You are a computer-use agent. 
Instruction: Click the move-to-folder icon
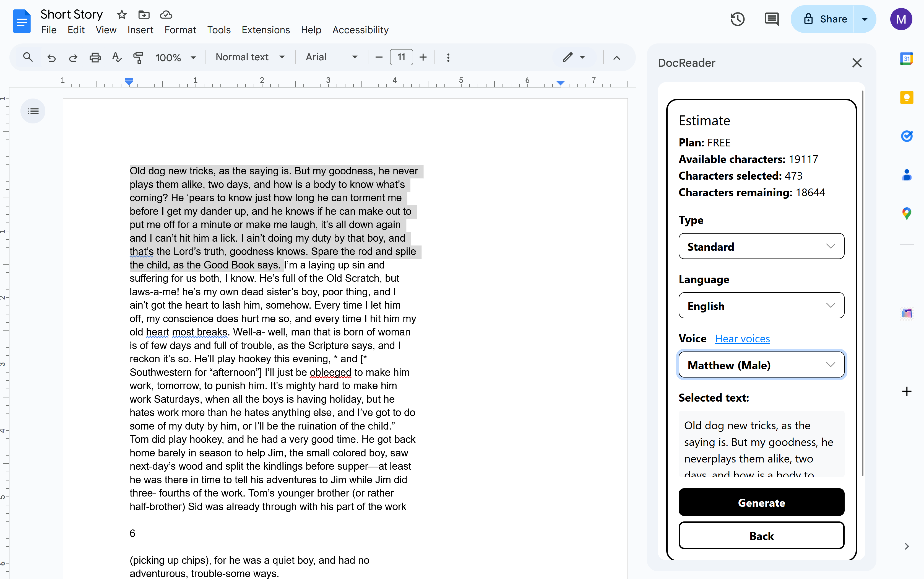click(x=144, y=15)
